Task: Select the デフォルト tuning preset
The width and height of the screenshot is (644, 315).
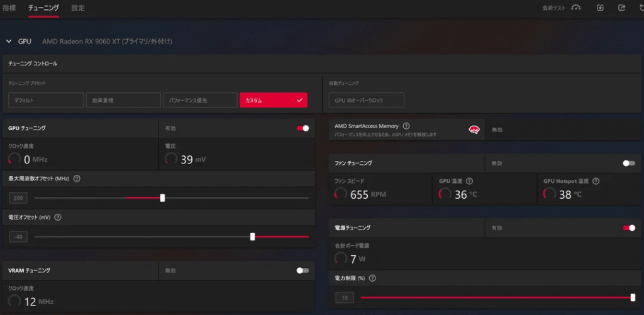Action: [46, 100]
